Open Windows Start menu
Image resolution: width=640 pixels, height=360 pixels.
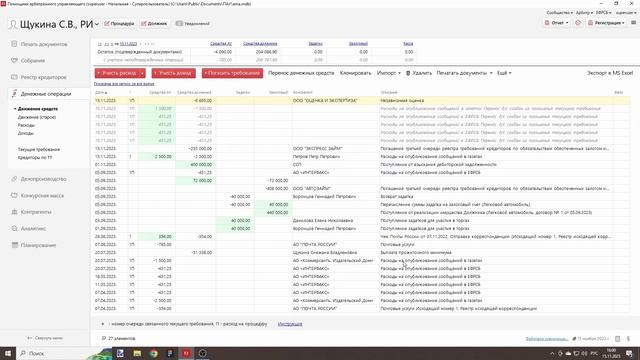7,353
